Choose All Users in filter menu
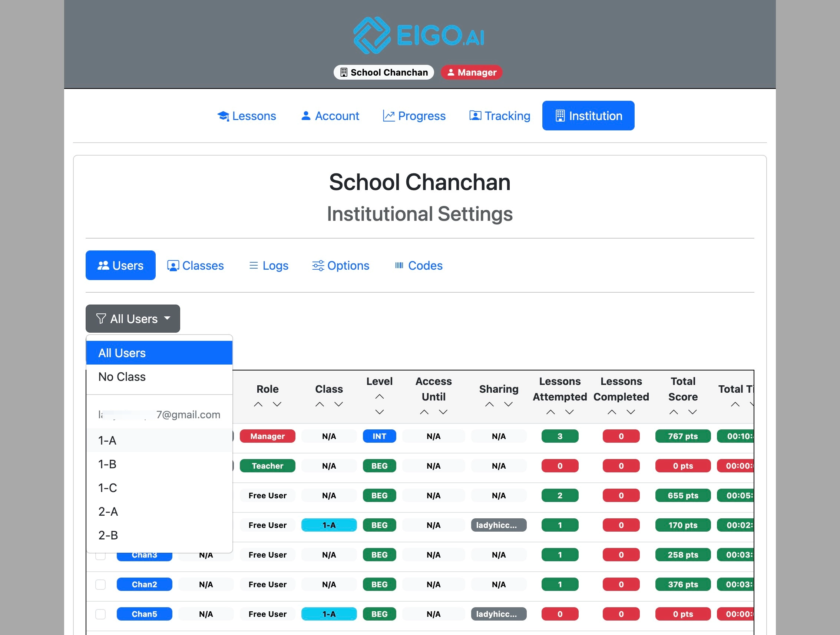Image resolution: width=840 pixels, height=635 pixels. point(159,353)
